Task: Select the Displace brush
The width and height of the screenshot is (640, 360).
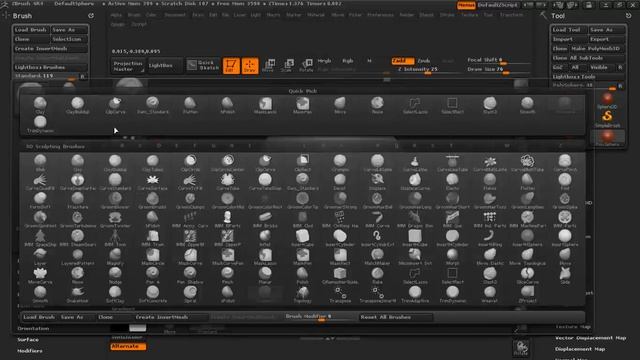Action: coord(377,182)
